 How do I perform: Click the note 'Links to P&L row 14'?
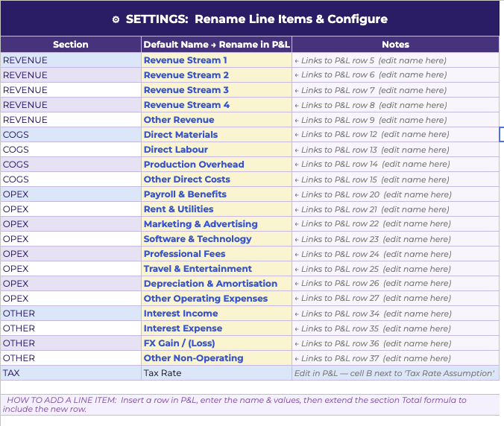(x=395, y=165)
